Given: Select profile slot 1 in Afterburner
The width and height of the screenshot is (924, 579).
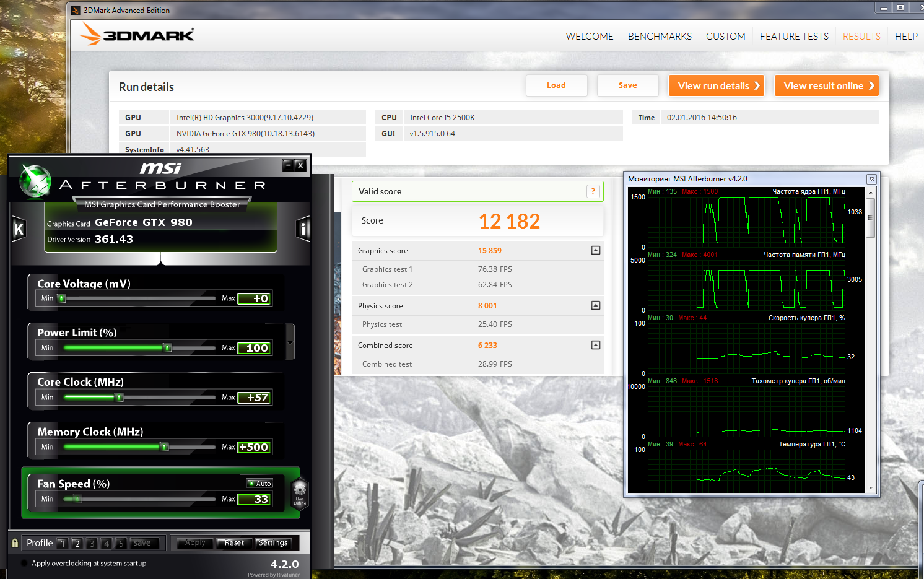Looking at the screenshot, I should click(62, 544).
